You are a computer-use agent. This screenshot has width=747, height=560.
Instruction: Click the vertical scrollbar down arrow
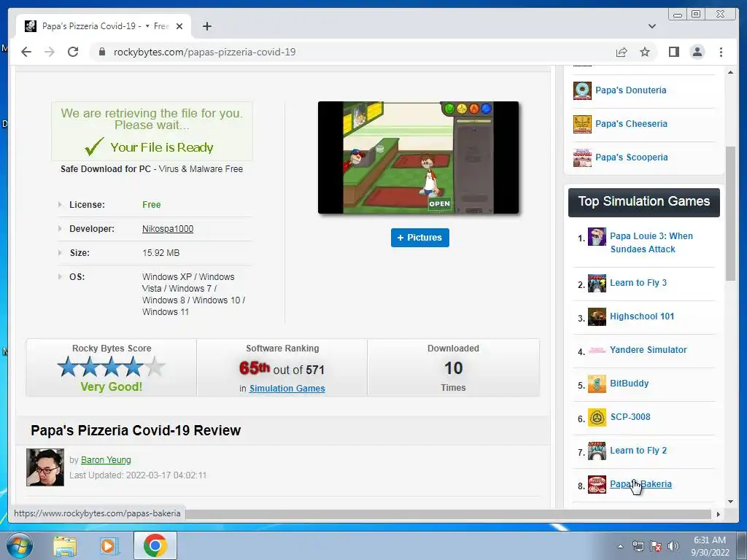[730, 502]
